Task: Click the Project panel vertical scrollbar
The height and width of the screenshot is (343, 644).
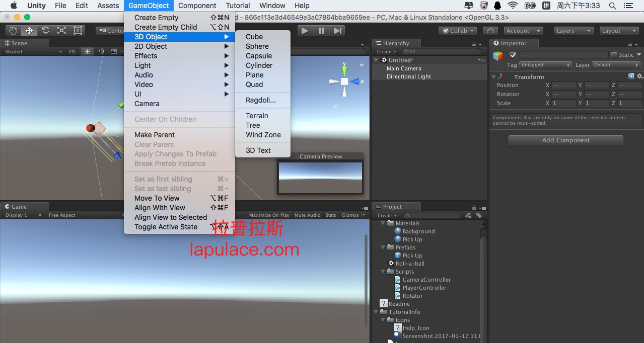Action: click(x=483, y=262)
